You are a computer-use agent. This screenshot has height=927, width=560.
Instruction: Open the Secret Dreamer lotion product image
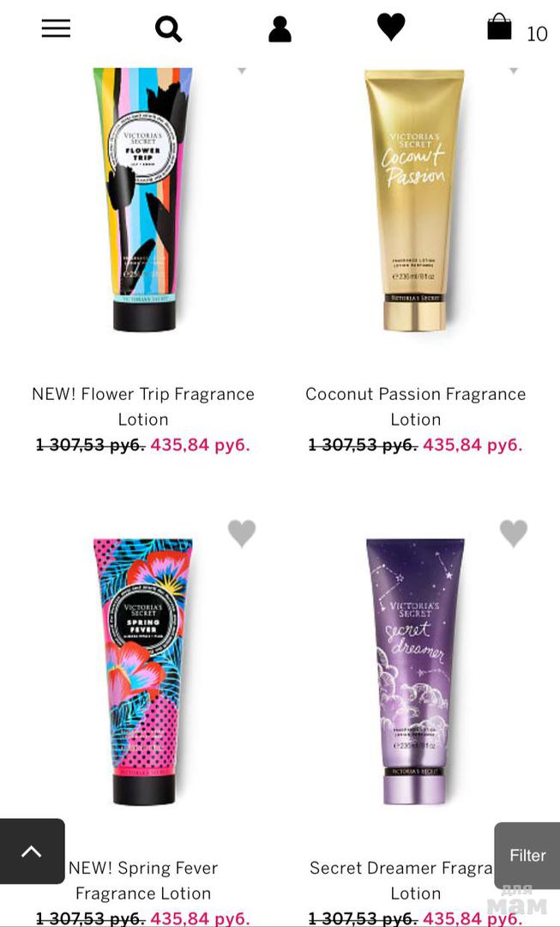(x=415, y=671)
